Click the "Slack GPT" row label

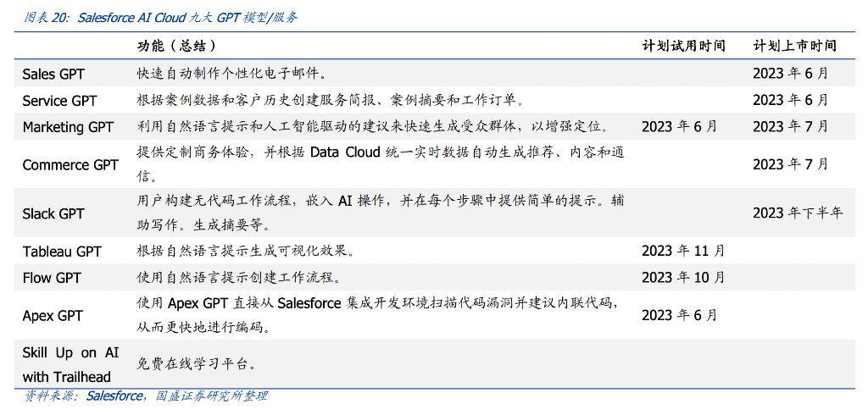point(53,213)
